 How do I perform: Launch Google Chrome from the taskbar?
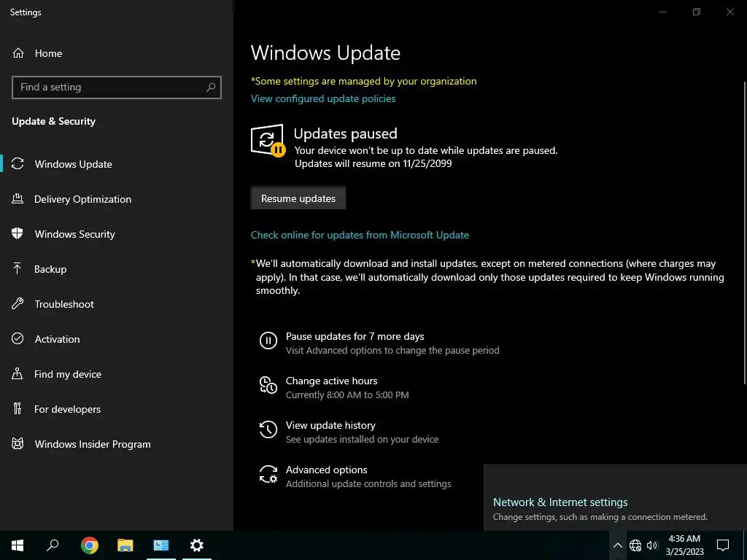90,545
